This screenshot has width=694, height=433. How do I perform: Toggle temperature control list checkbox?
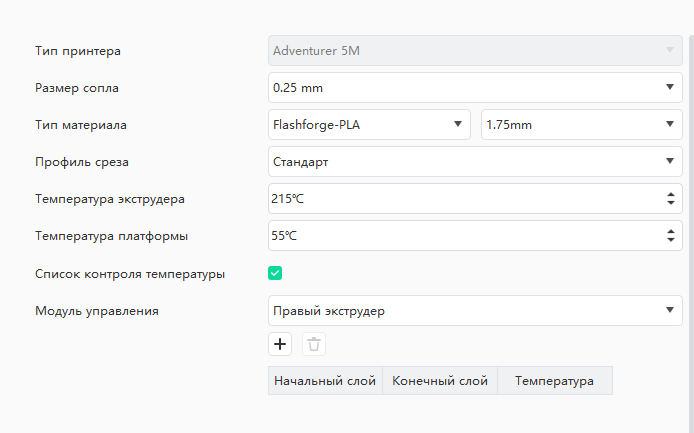[x=275, y=273]
